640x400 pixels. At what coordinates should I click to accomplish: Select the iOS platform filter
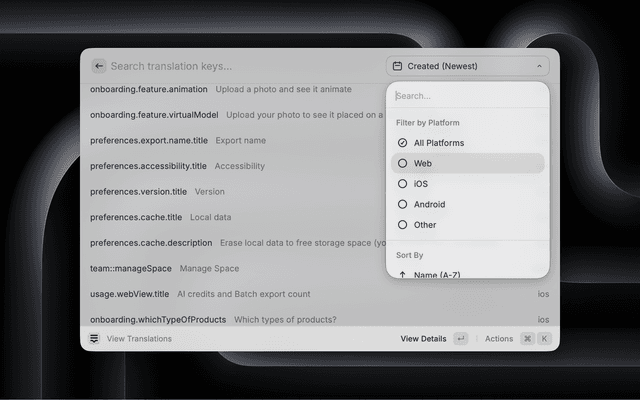coord(421,184)
